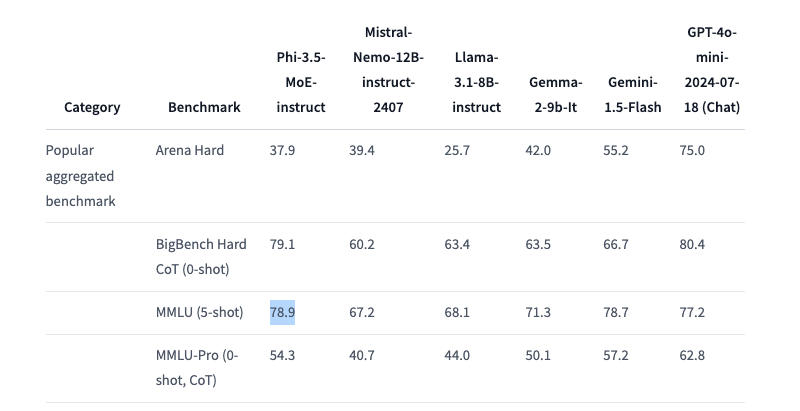This screenshot has width=800, height=411.
Task: Select the Phi-3.5-MoE-instruct column header
Action: point(301,82)
